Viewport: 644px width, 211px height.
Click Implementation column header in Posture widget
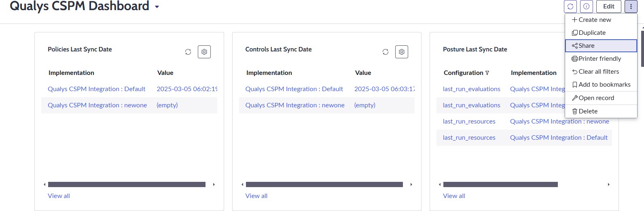[x=534, y=73]
